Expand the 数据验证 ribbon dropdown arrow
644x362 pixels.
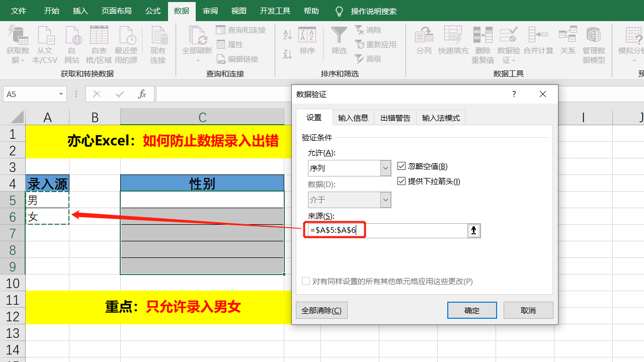coord(514,61)
